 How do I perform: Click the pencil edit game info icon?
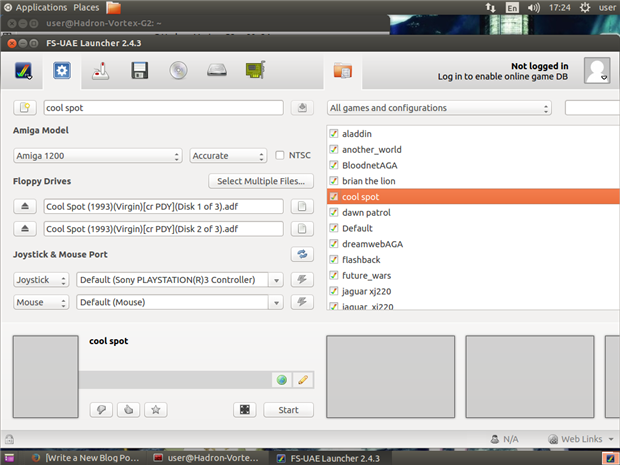[303, 380]
